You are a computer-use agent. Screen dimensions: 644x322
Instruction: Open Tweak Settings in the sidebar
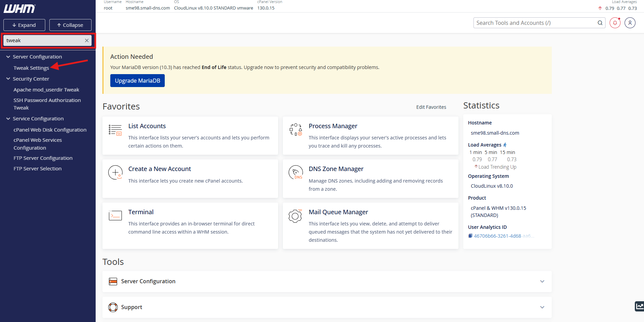(x=31, y=68)
